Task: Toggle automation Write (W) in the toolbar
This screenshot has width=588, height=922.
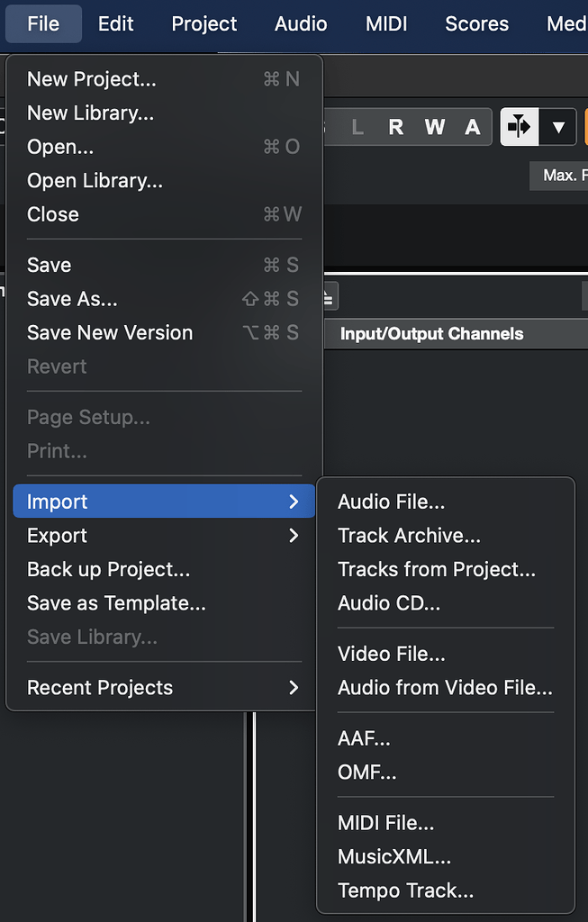Action: (434, 127)
